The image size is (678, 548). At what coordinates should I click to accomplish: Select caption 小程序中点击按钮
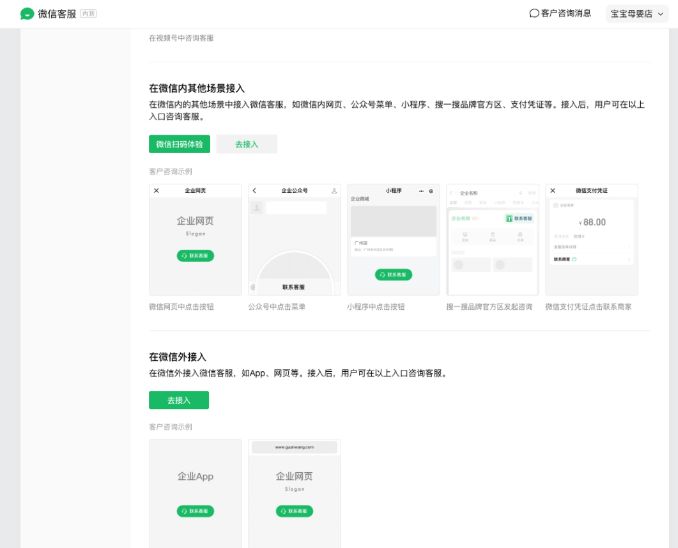pyautogui.click(x=376, y=307)
